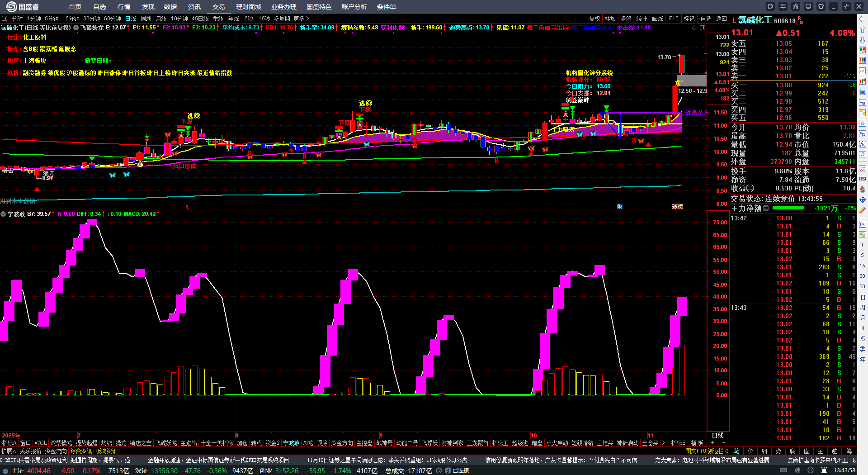Expand 更多 periods dropdown
868x475 pixels.
301,19
